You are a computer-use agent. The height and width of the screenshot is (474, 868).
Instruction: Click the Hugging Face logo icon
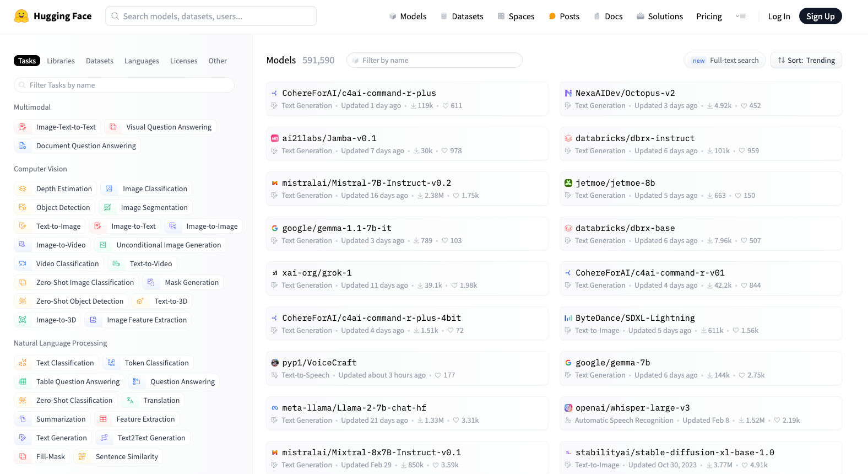[21, 16]
